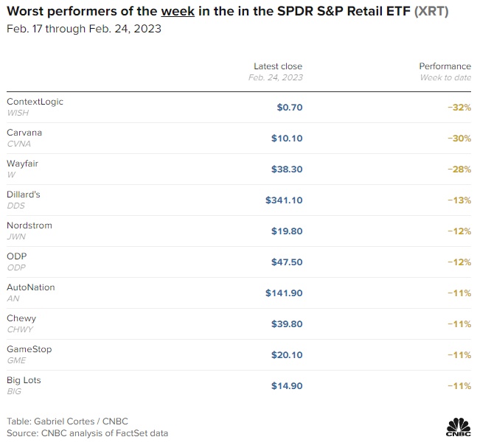This screenshot has width=477, height=448.
Task: Click ContextLogic's -32% performance figure
Action: 459,107
